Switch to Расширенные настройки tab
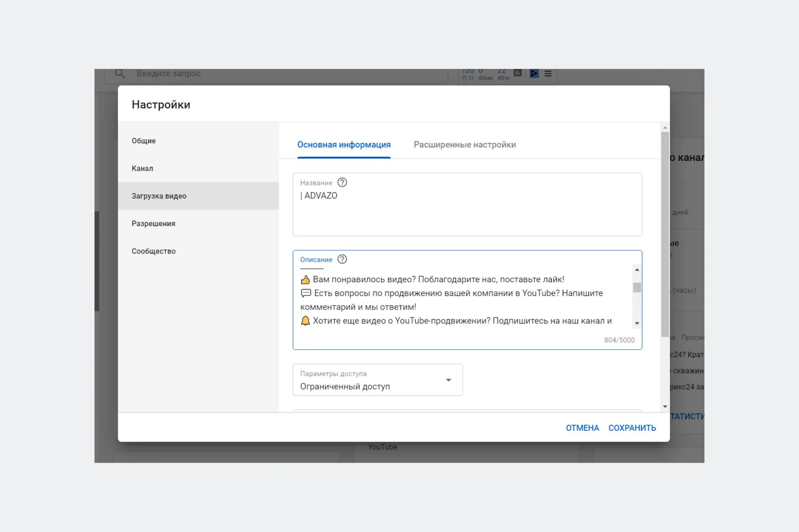The width and height of the screenshot is (799, 532). pyautogui.click(x=465, y=145)
